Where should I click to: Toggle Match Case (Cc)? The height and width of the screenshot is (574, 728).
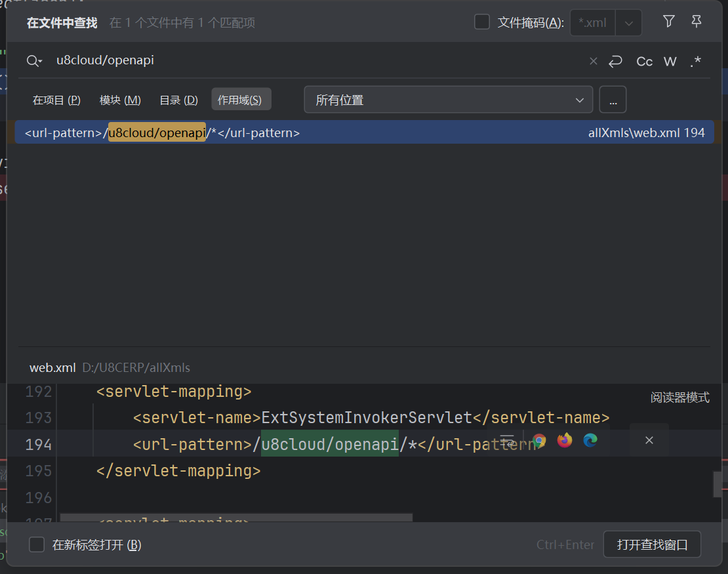click(645, 61)
